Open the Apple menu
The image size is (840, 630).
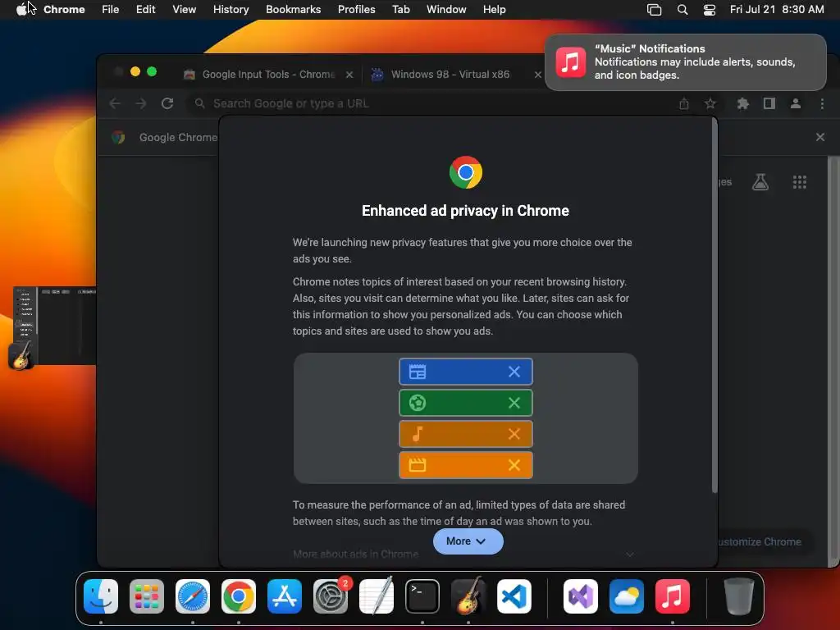tap(21, 10)
